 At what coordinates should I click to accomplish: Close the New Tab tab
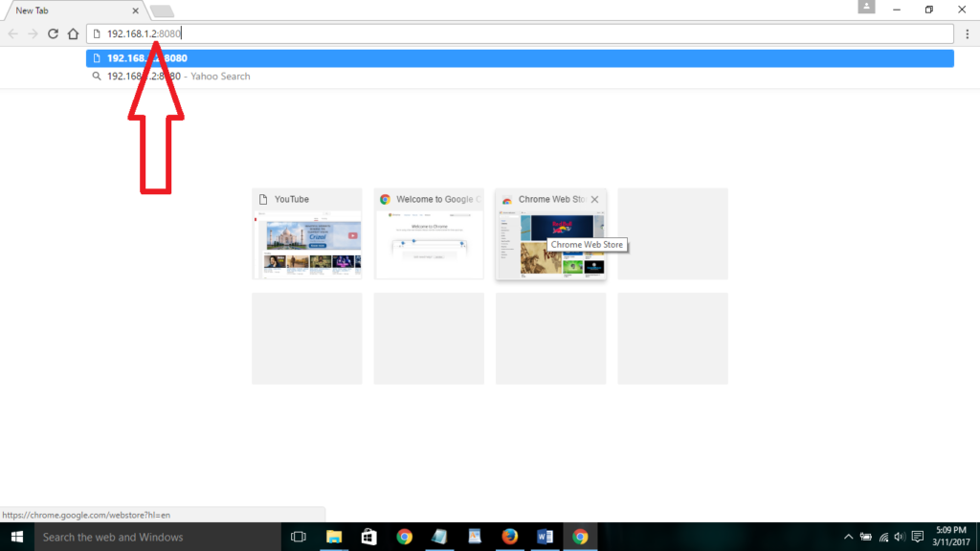click(x=135, y=11)
